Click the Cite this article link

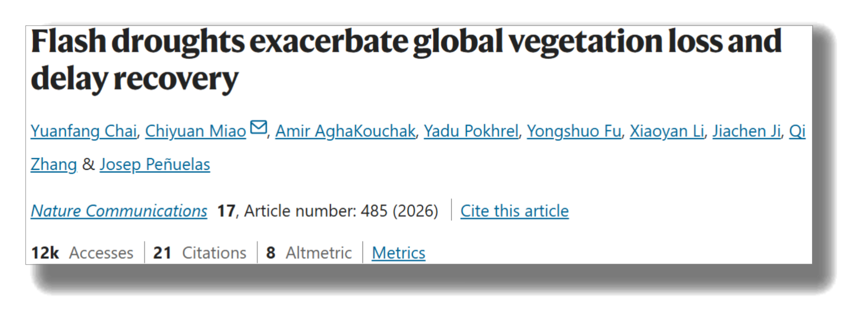pos(514,211)
